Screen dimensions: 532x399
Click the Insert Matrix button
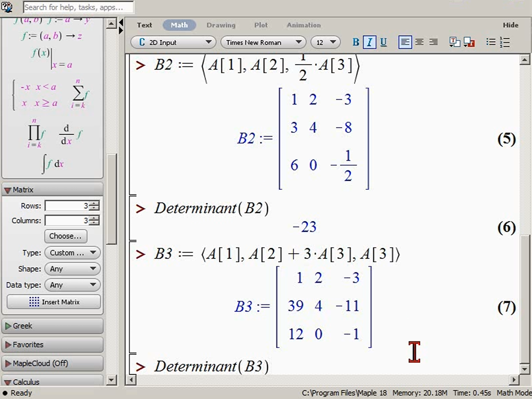[54, 302]
